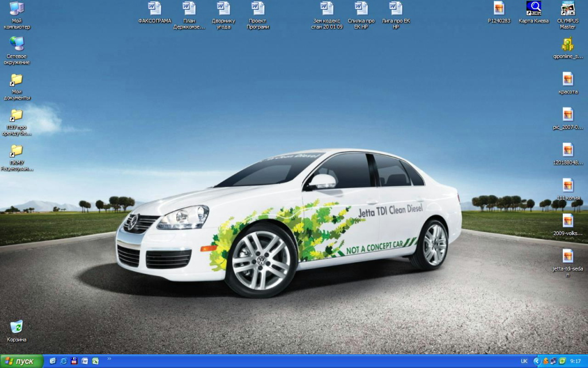Open the UK language bar selector
Screen dimensions: 588x368
click(x=524, y=361)
